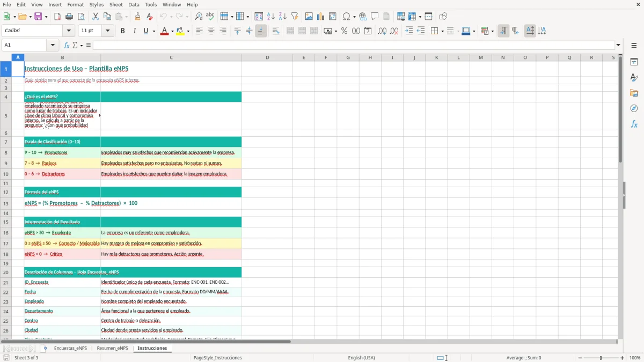Open sidebar Gallery panel

coord(634,93)
